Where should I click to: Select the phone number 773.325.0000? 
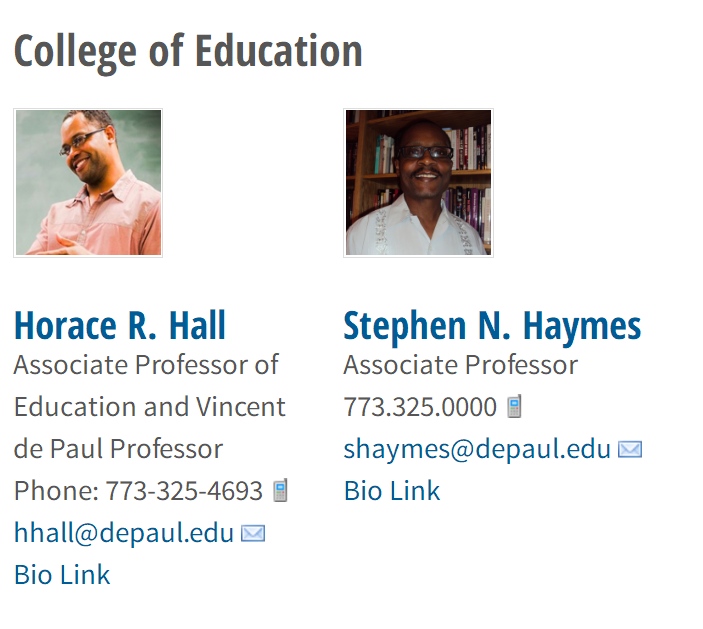click(x=420, y=407)
